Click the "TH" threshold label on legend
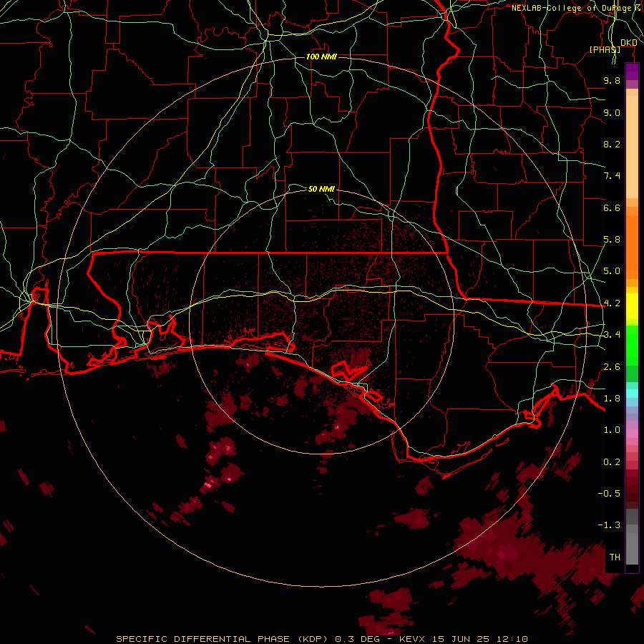Viewport: 644px width, 644px height. 615,557
